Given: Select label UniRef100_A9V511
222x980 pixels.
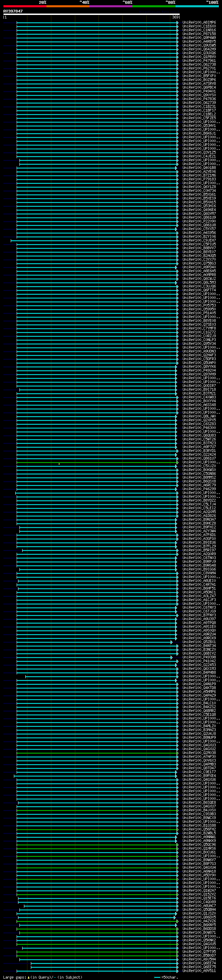Looking at the screenshot, I should (199, 971).
